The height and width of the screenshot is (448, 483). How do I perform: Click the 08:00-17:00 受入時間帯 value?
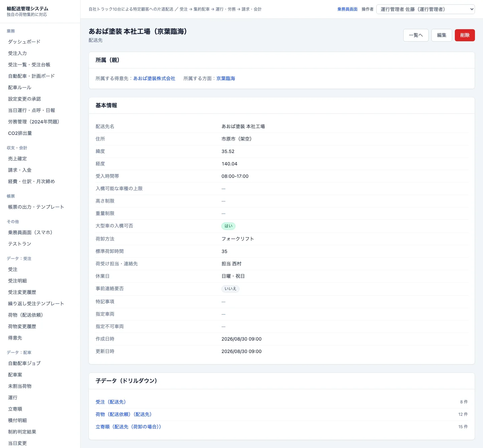click(x=235, y=176)
